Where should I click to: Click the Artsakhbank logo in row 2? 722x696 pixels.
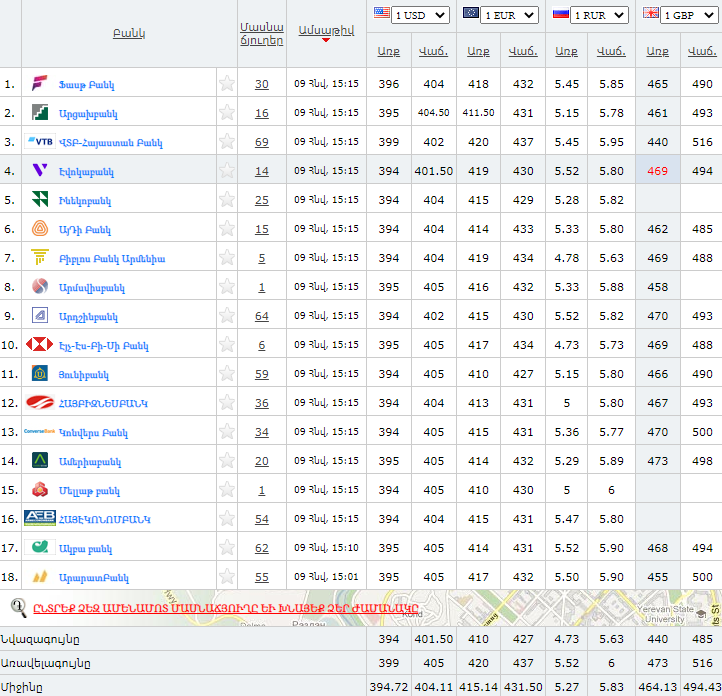point(40,112)
